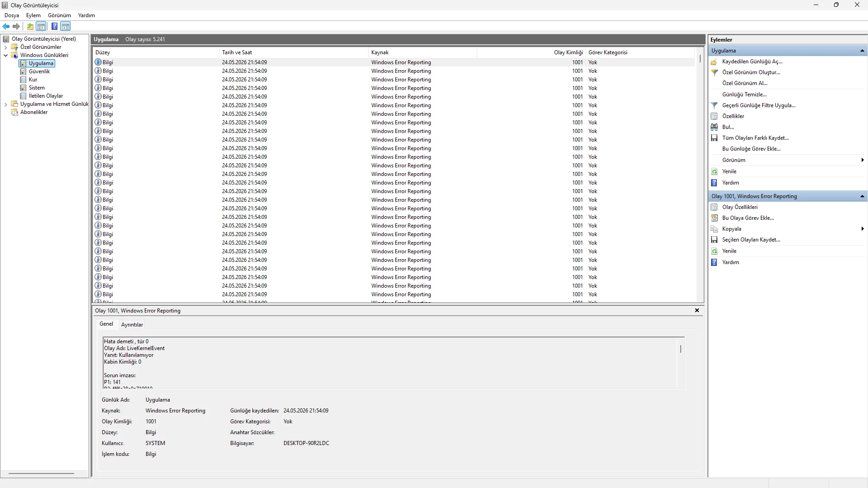Go forward using the toolbar forward arrow
Screen dimensions: 868x488
coord(16,26)
